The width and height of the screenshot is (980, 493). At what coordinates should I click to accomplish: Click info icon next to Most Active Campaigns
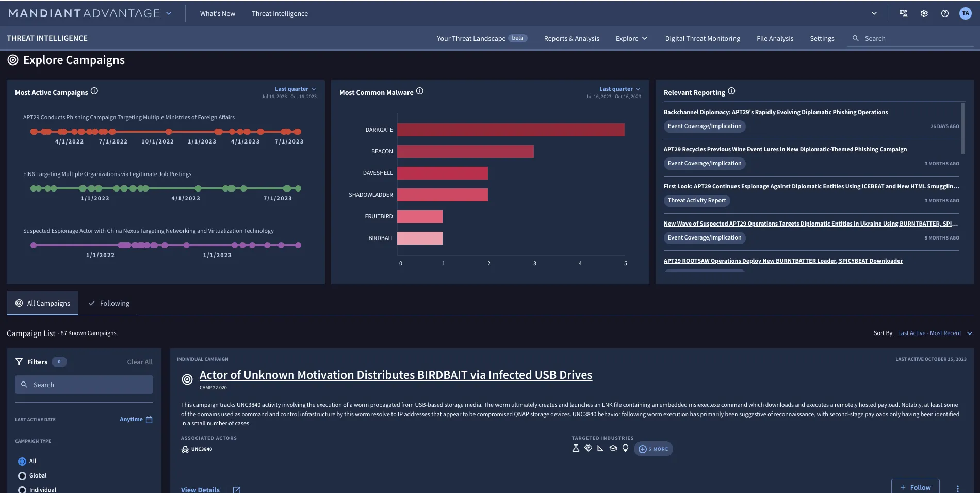(94, 91)
